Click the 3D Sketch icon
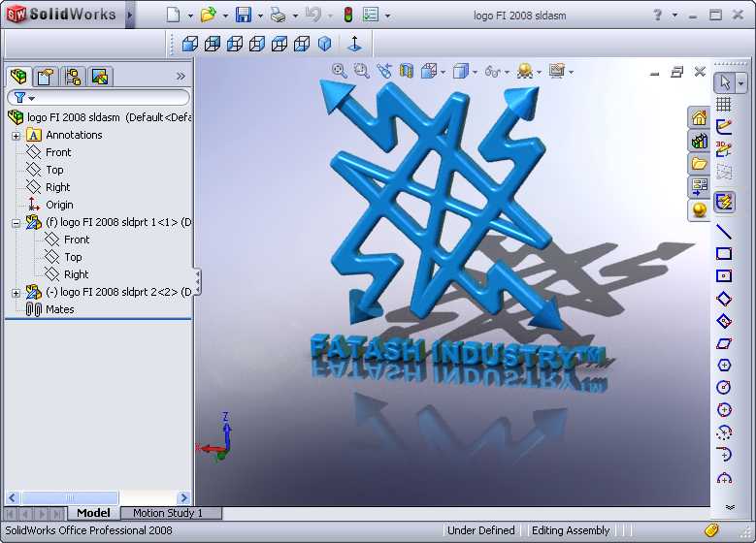The width and height of the screenshot is (756, 543). [724, 149]
